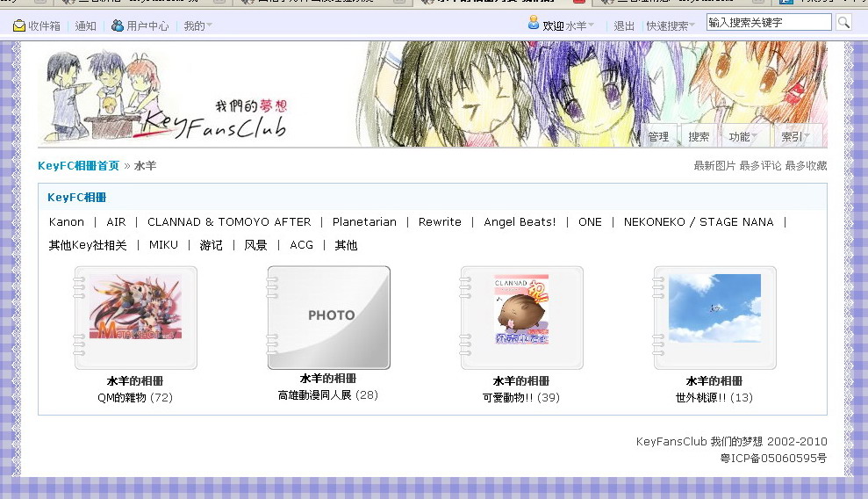Select the 其他Key社相关 category
Viewport: 868px width, 499px height.
pyautogui.click(x=88, y=245)
